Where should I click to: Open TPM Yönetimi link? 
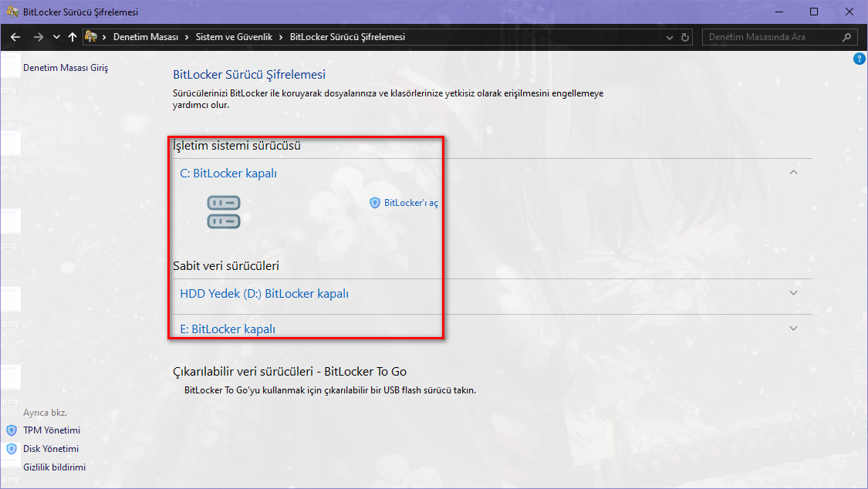coord(52,430)
